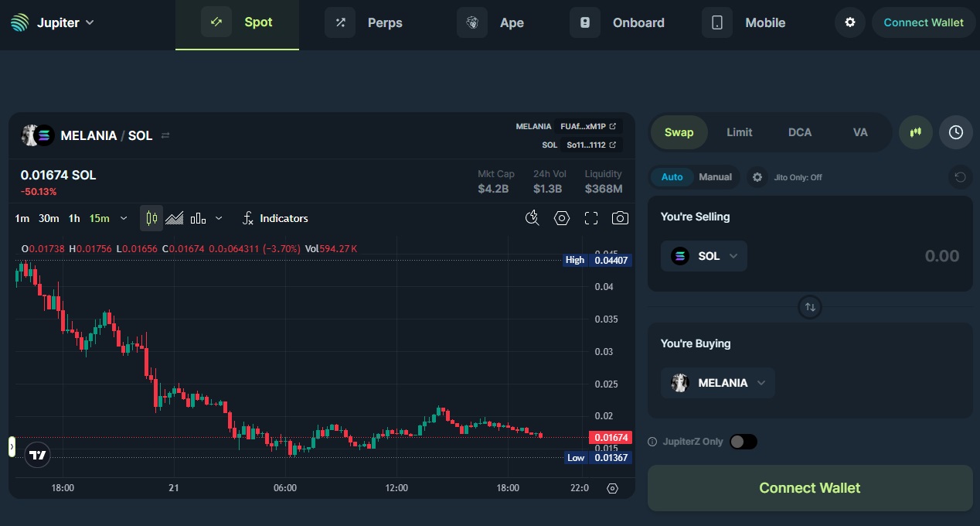This screenshot has height=526, width=980.
Task: Select the 15m chart interval
Action: (x=100, y=218)
